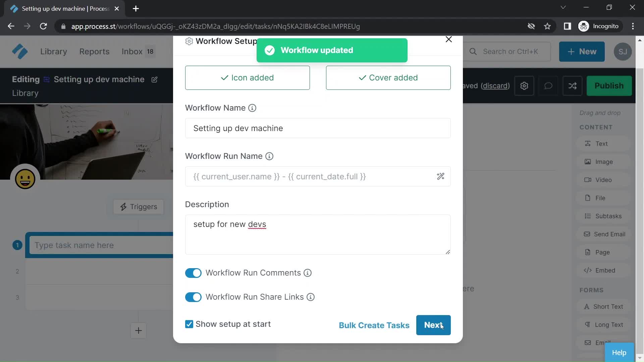Click the Triggers dropdown button
The height and width of the screenshot is (362, 644).
click(x=139, y=206)
